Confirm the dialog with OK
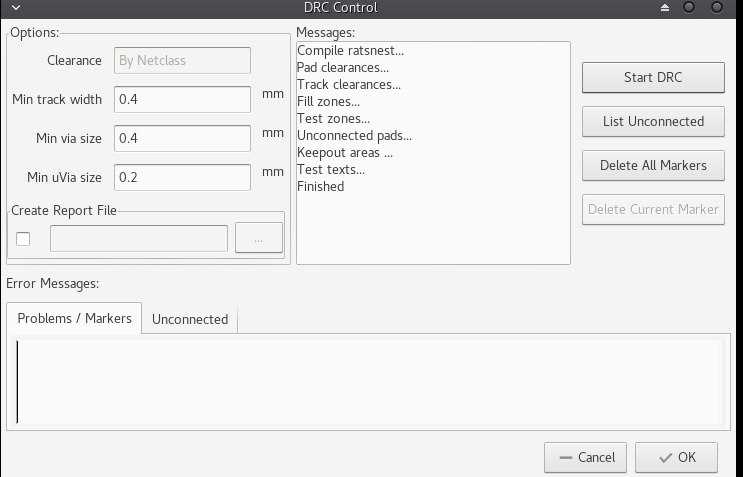The image size is (743, 477). tap(676, 457)
